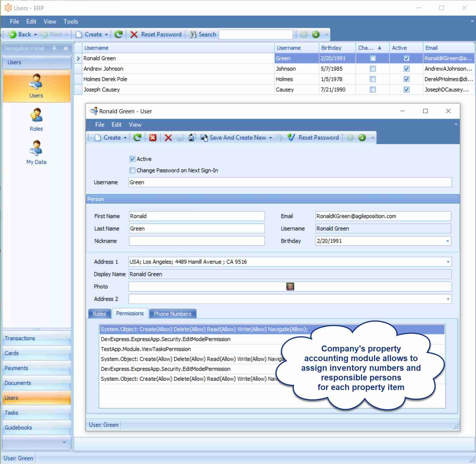Open the Roles navigation item
476x464 pixels.
coord(36,120)
